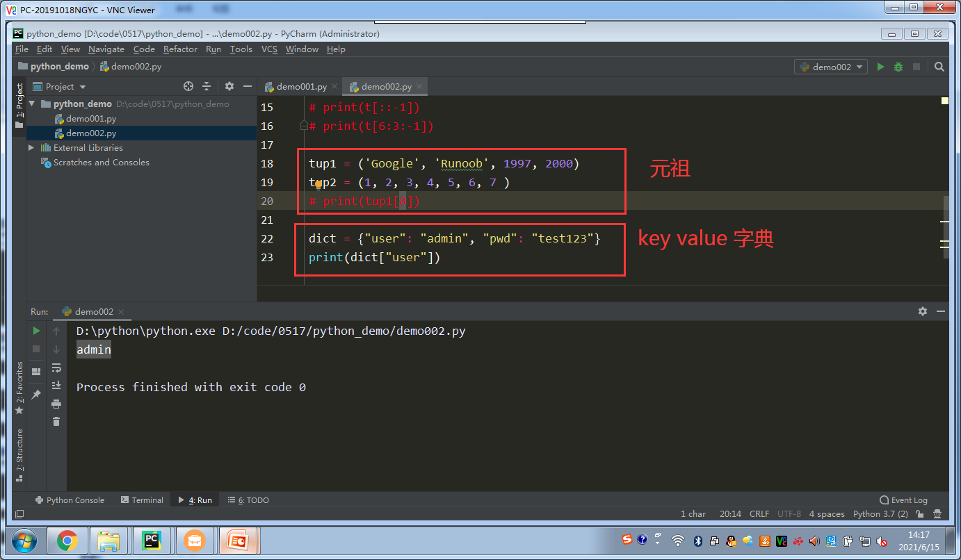Screen dimensions: 961x560
Task: Select demo001.py in the Project tree
Action: tap(91, 119)
